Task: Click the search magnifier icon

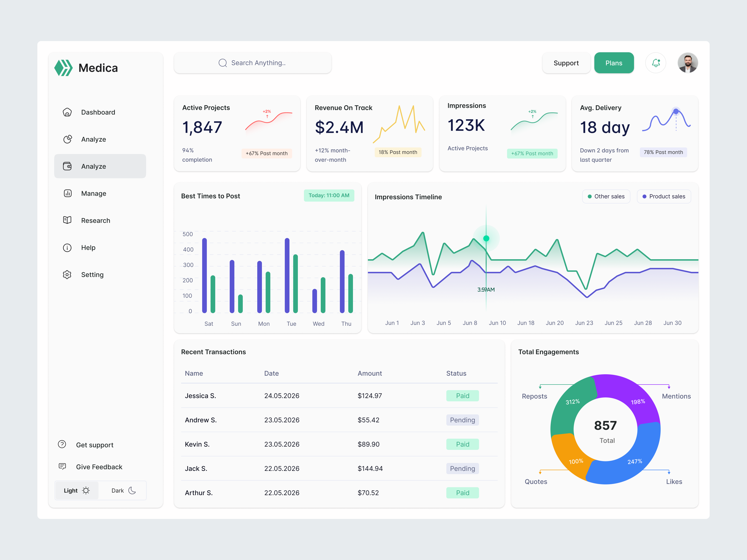Action: tap(222, 63)
